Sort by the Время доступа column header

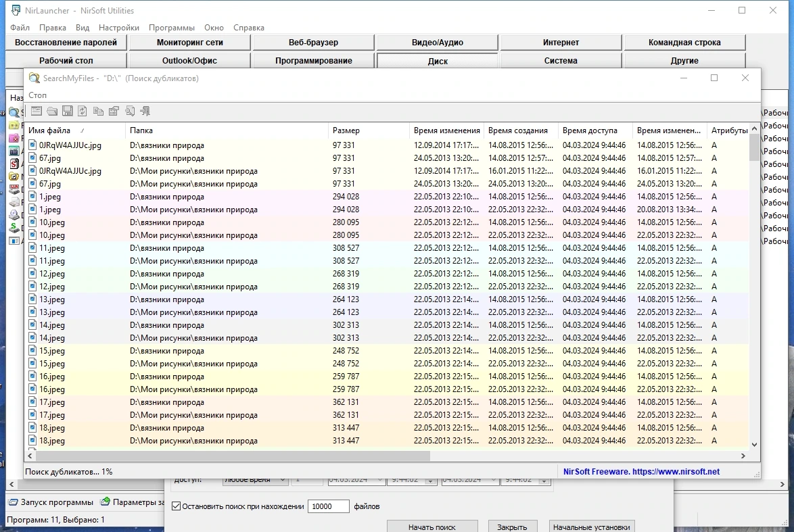pyautogui.click(x=595, y=130)
